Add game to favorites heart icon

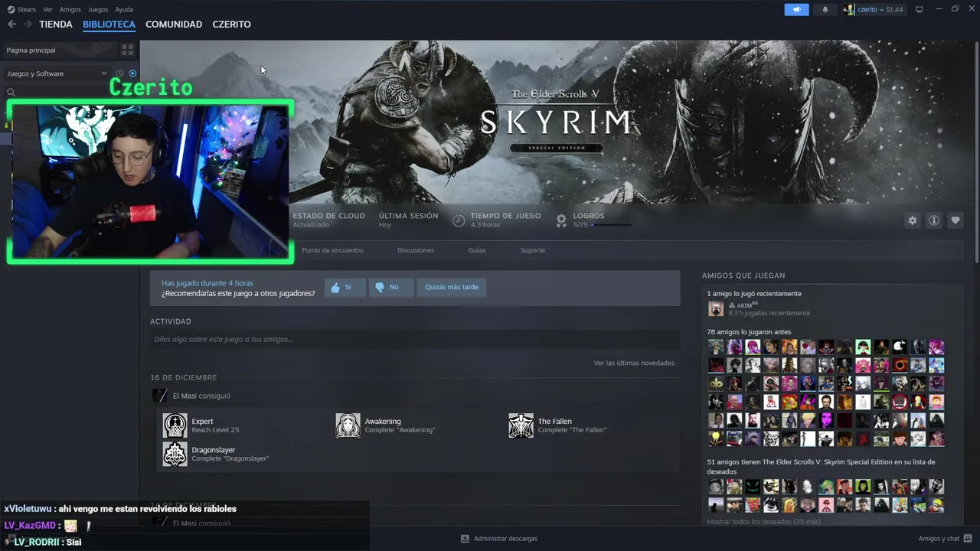pos(955,220)
